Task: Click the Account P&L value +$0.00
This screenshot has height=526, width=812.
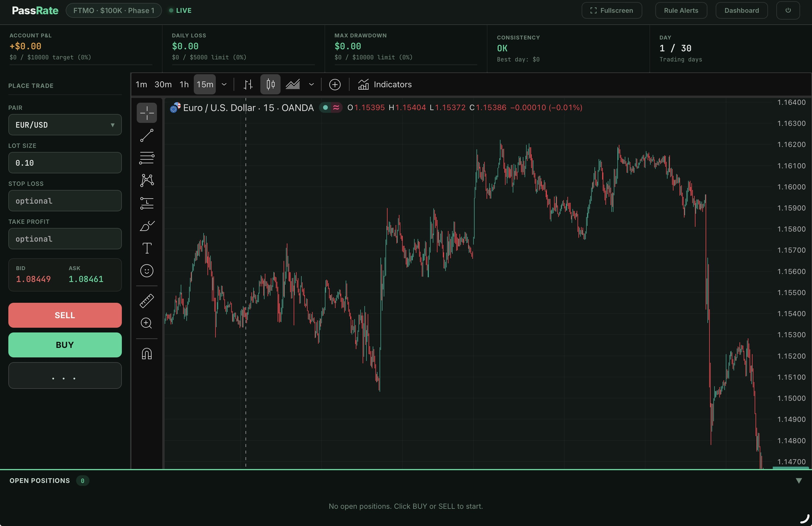Action: click(25, 46)
